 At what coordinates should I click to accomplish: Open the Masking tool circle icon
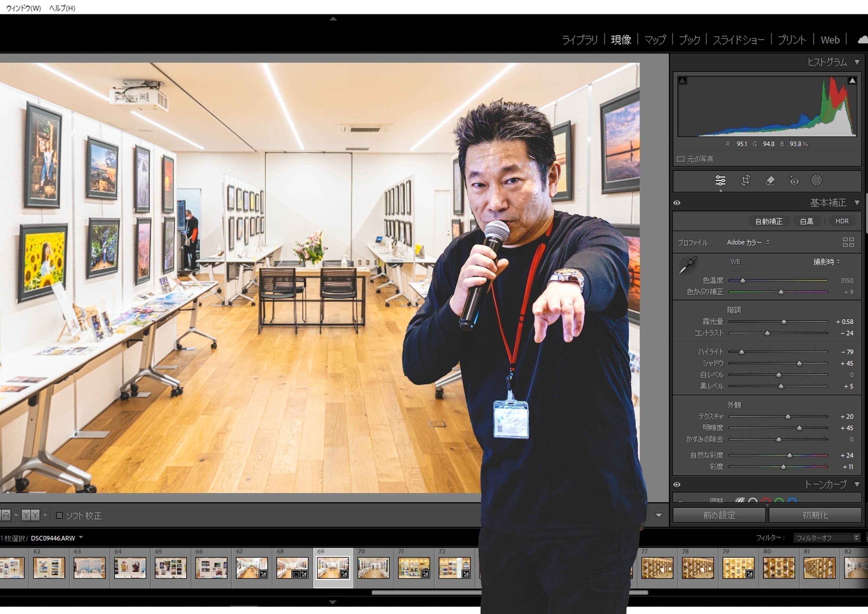click(x=816, y=180)
